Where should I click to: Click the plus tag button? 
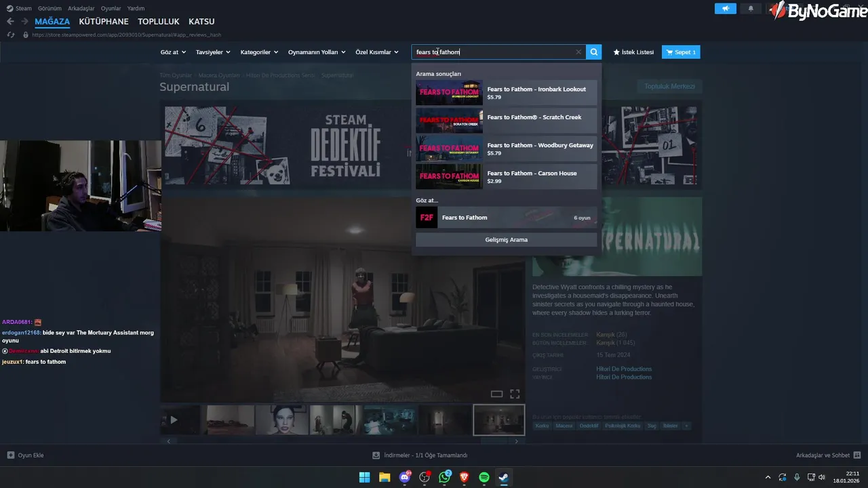coord(686,426)
